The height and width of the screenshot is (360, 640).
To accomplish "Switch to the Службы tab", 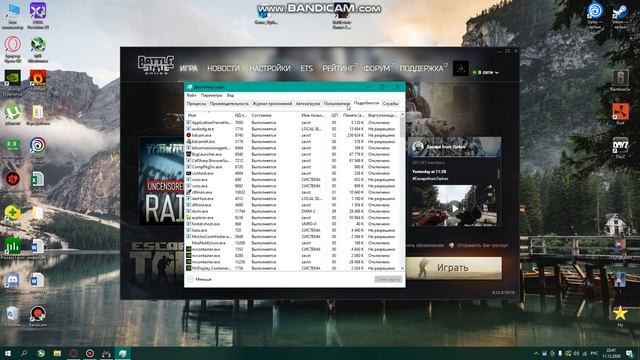I will pos(391,104).
